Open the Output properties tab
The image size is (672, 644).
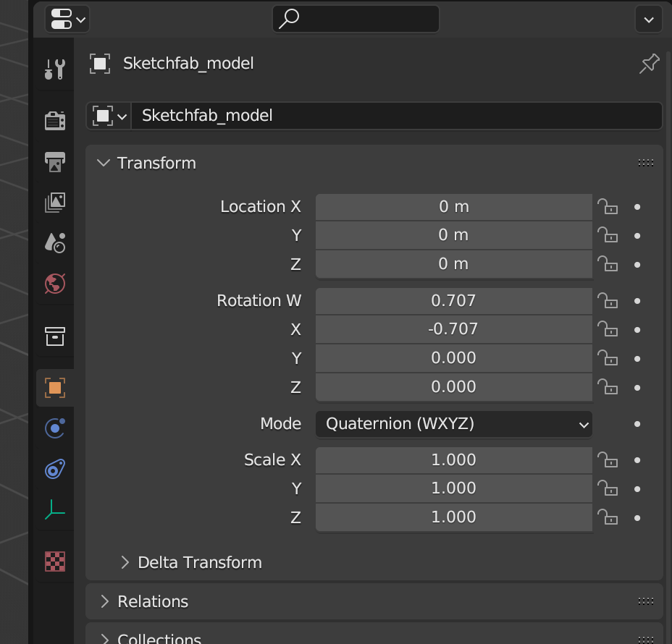coord(55,162)
